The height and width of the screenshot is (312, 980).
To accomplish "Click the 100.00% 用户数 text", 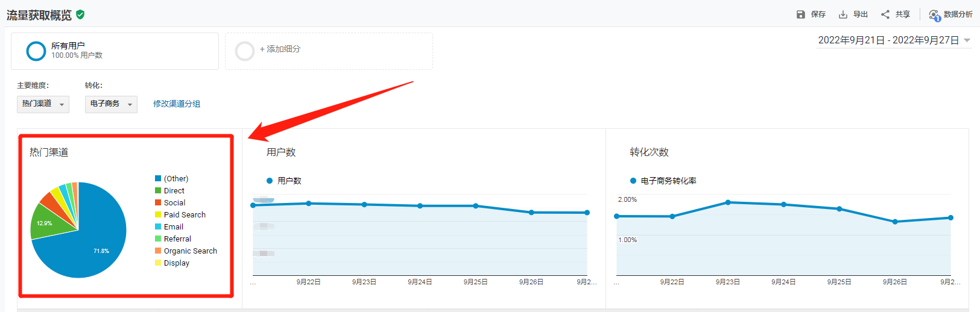I will coord(77,55).
